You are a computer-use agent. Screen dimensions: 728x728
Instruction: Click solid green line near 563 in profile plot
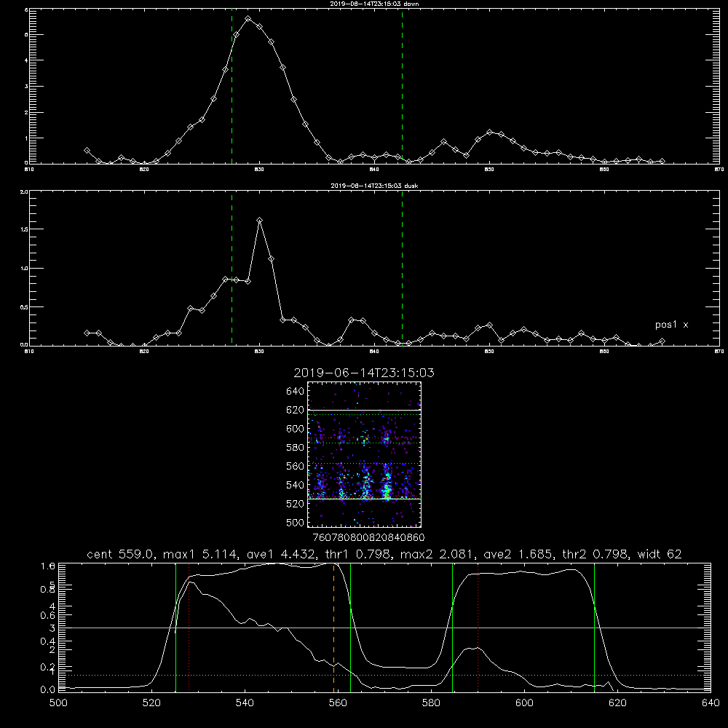tap(350, 628)
